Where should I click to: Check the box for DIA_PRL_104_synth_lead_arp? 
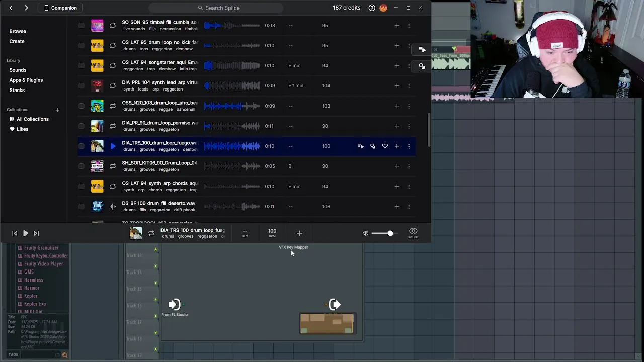coord(82,85)
